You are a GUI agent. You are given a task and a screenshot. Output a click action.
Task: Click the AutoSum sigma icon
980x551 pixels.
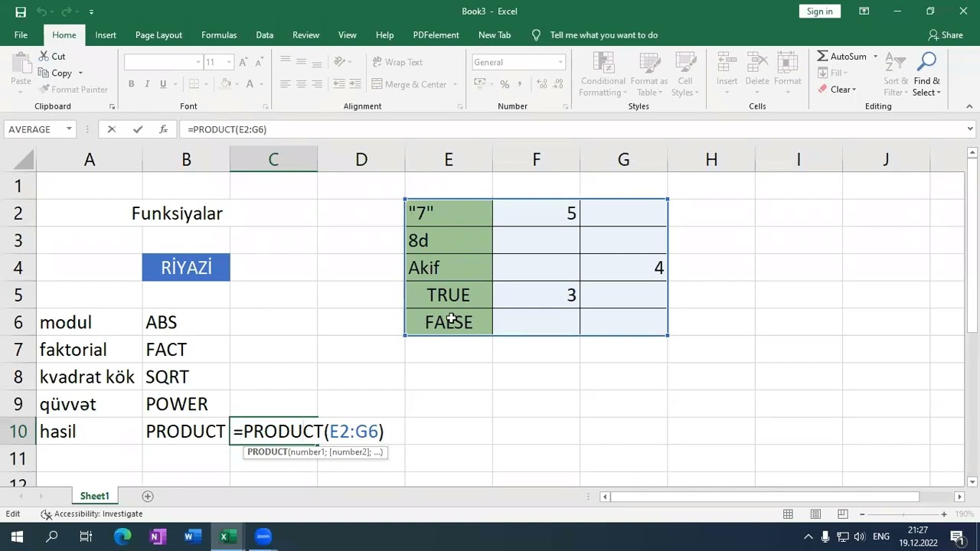coord(822,57)
